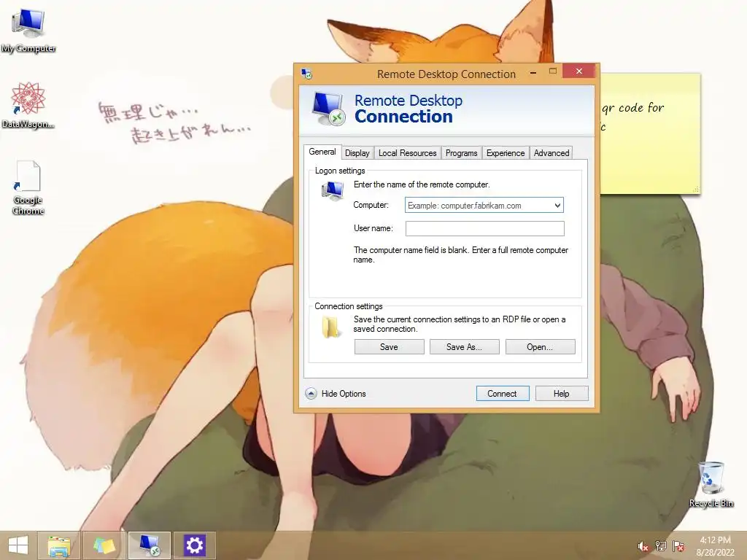Open the purple gear settings taskbar icon
Image resolution: width=747 pixels, height=560 pixels.
[x=194, y=545]
